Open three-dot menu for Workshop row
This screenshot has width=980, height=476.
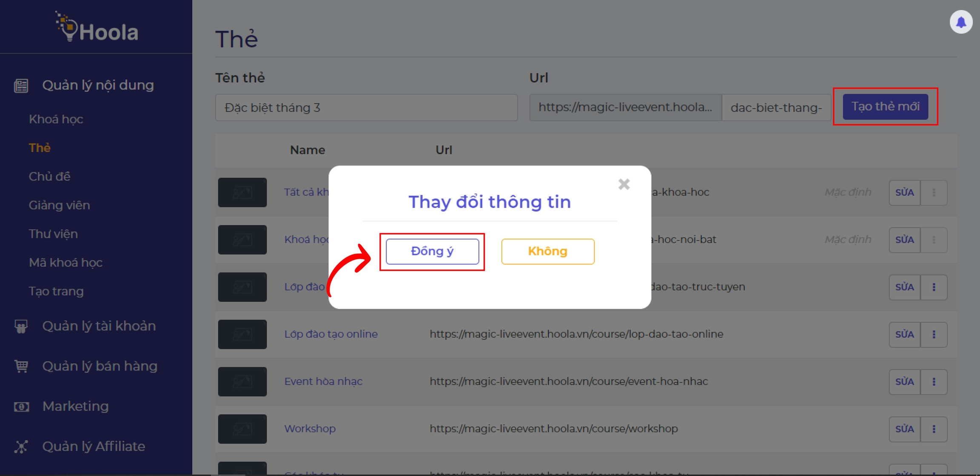934,429
